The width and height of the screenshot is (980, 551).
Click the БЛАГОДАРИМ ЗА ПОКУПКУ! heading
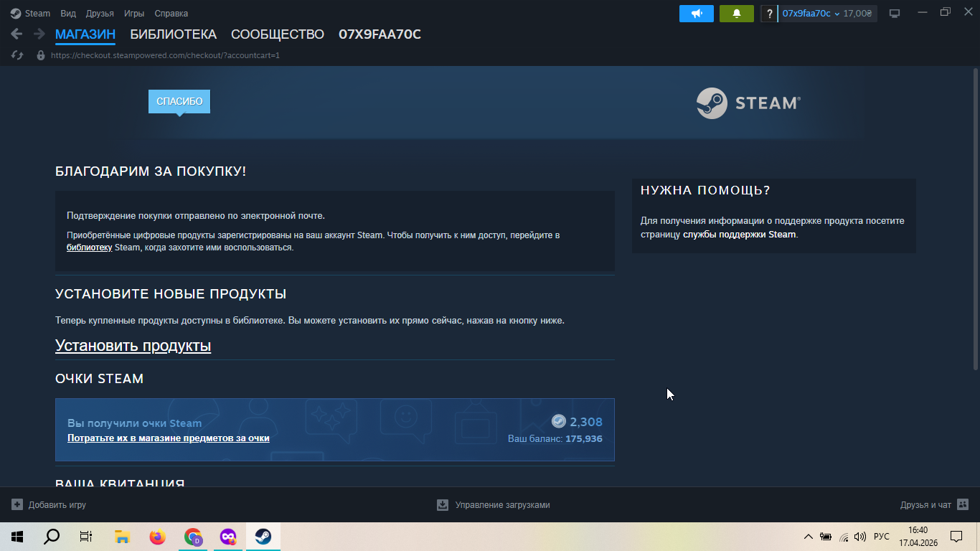[x=151, y=171]
